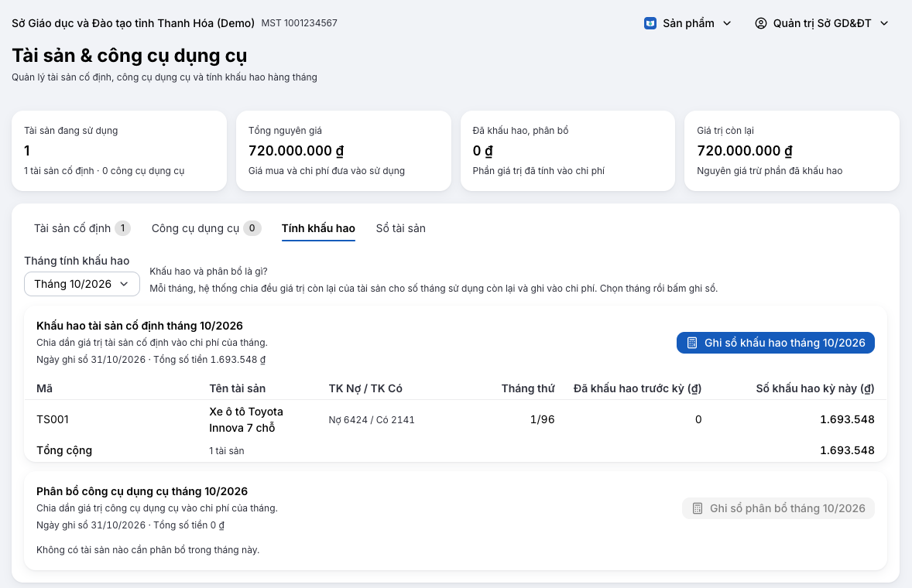Click asset name Xe ô tô Toyota Innova 7 chỗ
Viewport: 912px width, 588px height.
tap(246, 419)
